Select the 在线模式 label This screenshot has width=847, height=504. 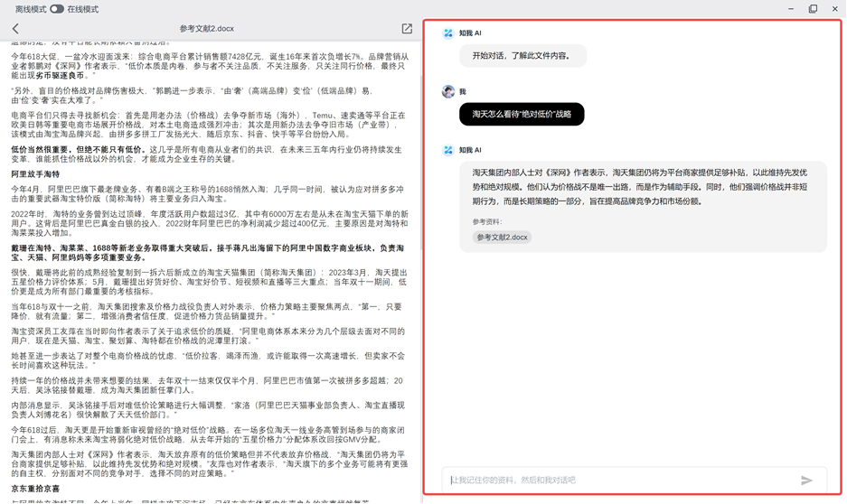(x=83, y=9)
